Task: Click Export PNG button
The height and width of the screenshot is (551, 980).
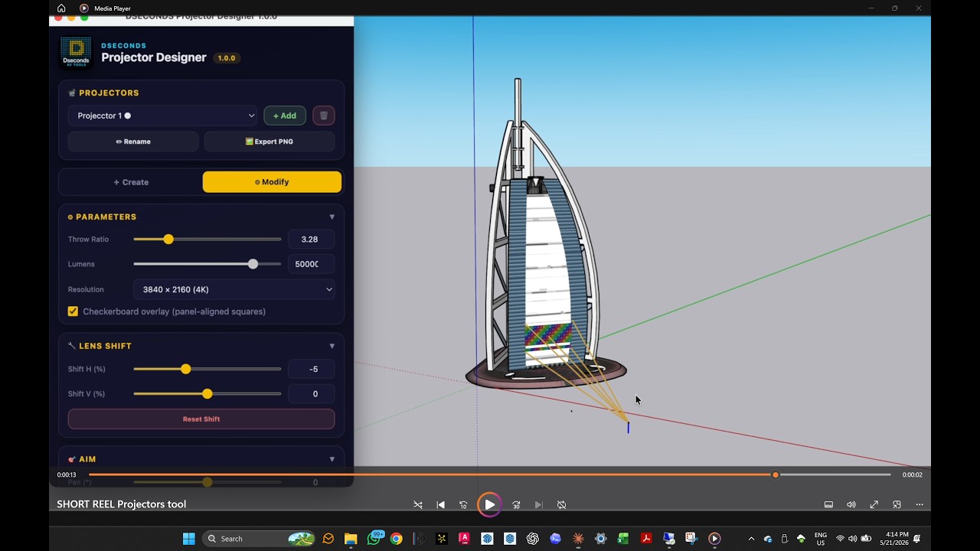Action: (269, 142)
